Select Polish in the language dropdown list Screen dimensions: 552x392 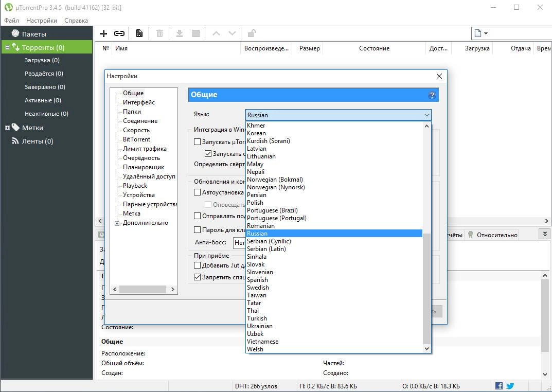click(255, 202)
